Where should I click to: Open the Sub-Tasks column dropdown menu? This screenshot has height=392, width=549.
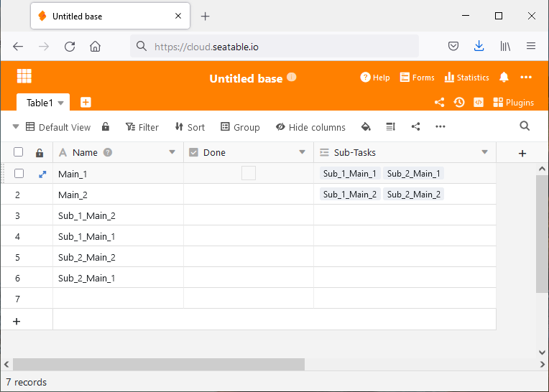pyautogui.click(x=484, y=152)
